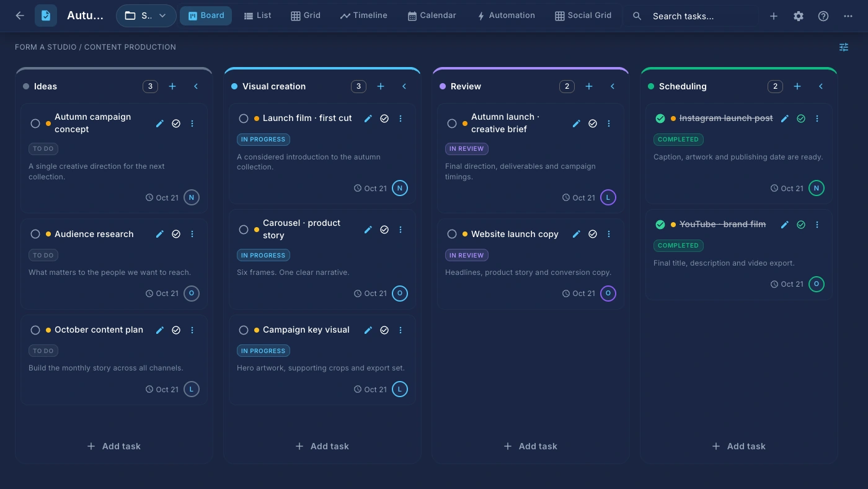868x489 pixels.
Task: Click Add task under Visual creation column
Action: pos(322,446)
